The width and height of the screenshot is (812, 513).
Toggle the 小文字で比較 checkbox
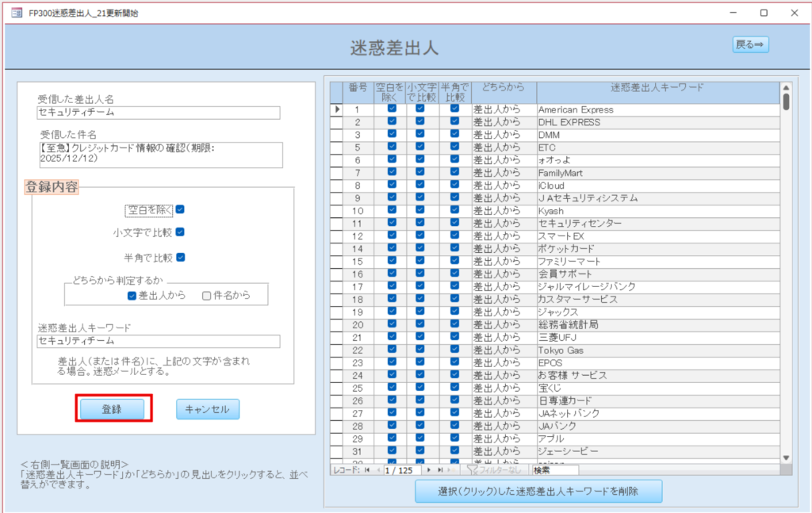pyautogui.click(x=181, y=232)
